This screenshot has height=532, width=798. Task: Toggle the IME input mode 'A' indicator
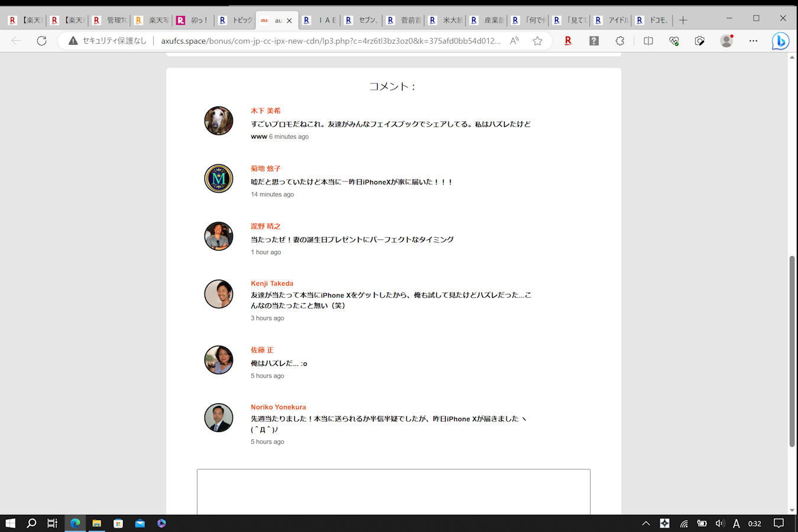click(736, 523)
